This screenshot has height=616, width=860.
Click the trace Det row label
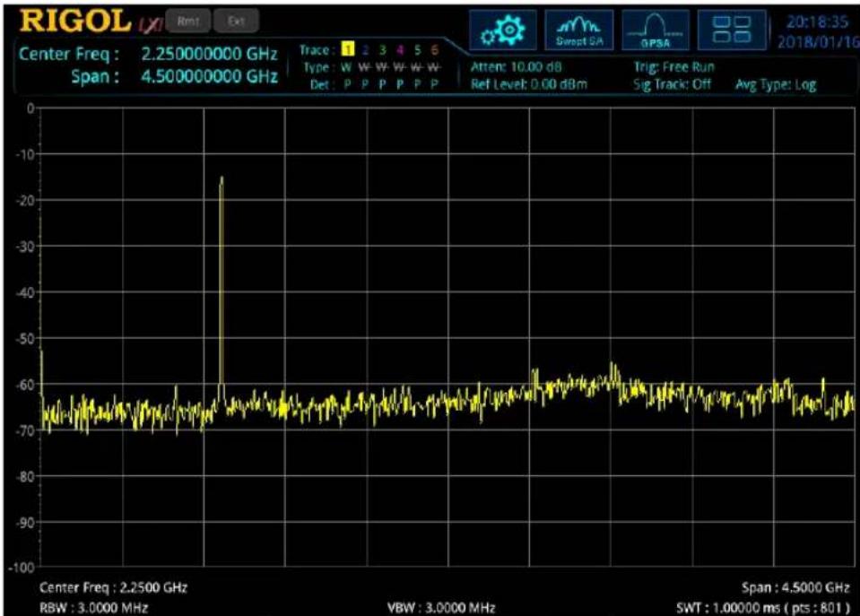[x=322, y=84]
